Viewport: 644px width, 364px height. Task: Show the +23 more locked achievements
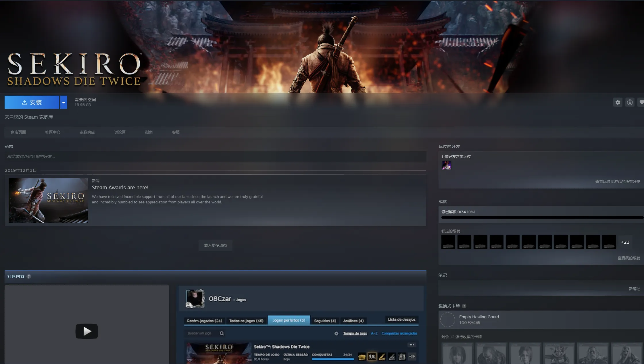point(625,242)
